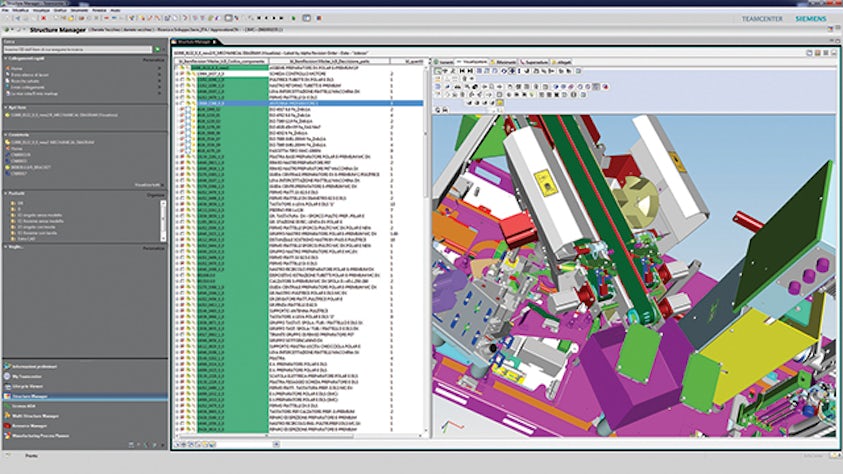Open the Aiuto menu

click(116, 10)
